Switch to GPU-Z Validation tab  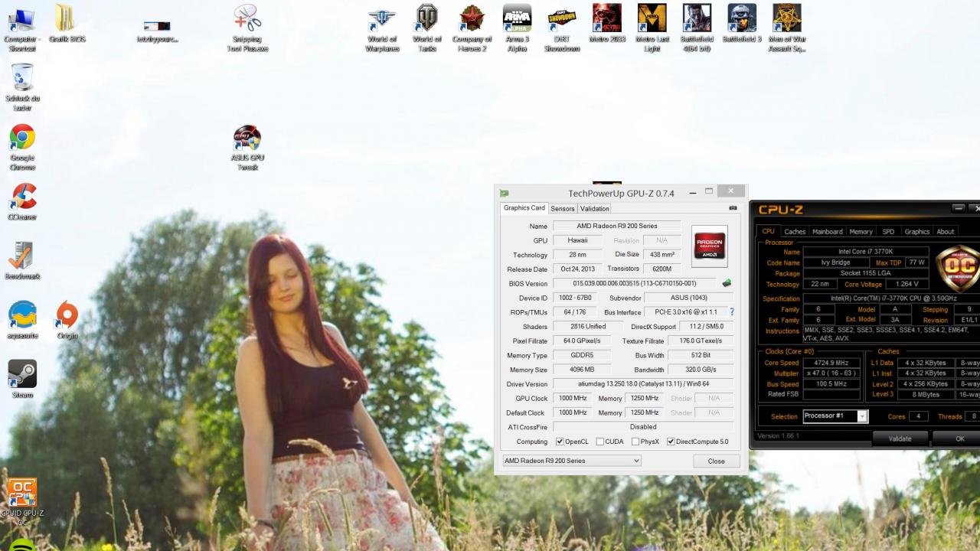[594, 208]
